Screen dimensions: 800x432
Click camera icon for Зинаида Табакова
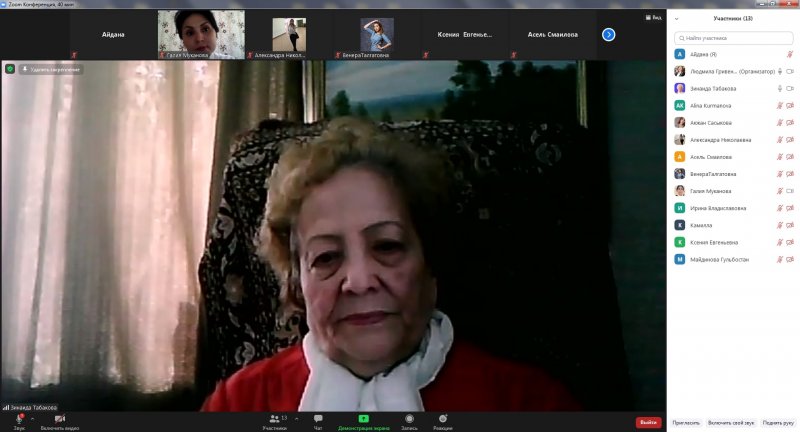pos(790,88)
